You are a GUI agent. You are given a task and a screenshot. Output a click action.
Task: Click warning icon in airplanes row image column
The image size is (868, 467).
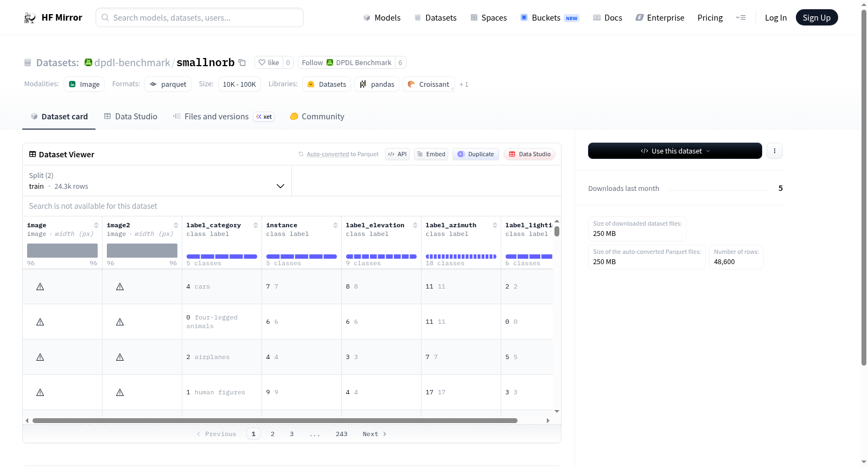[x=40, y=357]
